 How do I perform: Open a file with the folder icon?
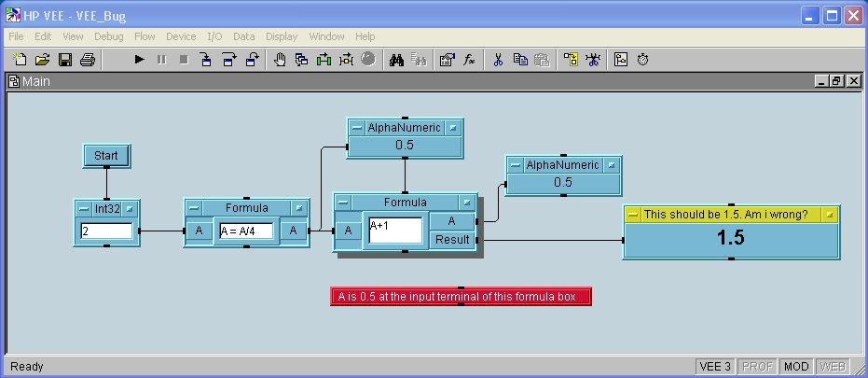[x=42, y=60]
